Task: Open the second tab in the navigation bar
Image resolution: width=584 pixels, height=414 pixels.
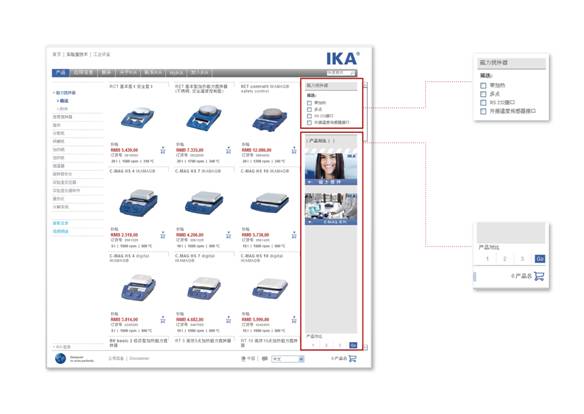Action: coord(83,73)
